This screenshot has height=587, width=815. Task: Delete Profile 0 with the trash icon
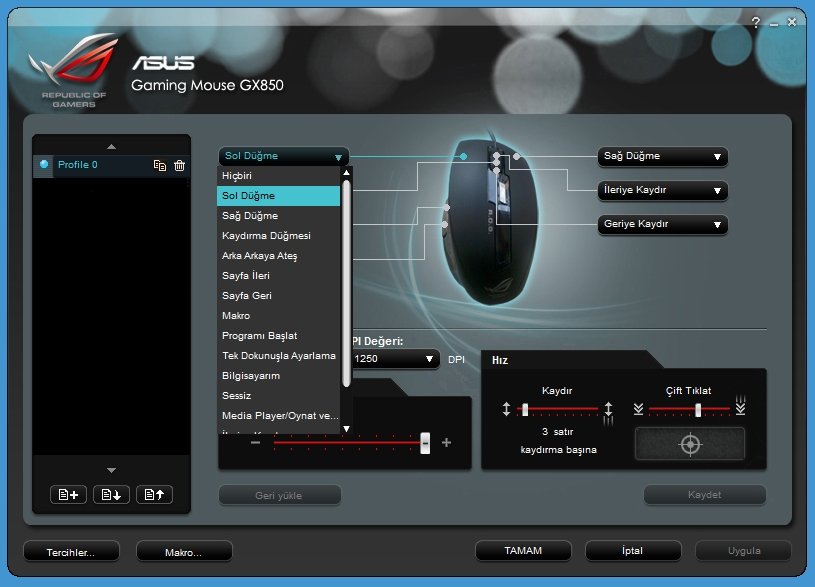coord(180,165)
